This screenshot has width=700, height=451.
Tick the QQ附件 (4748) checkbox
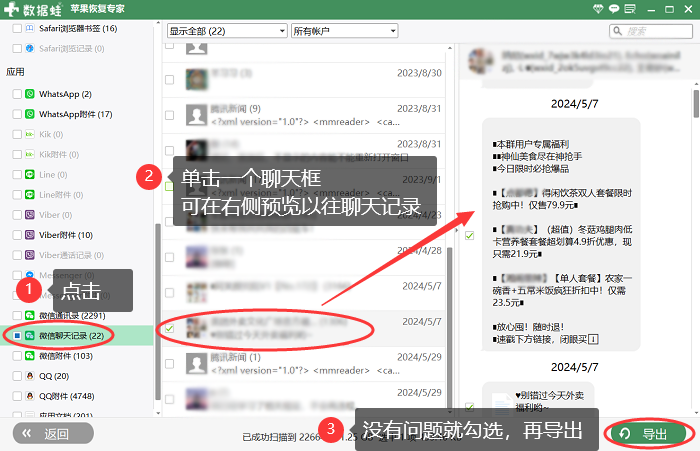click(17, 396)
